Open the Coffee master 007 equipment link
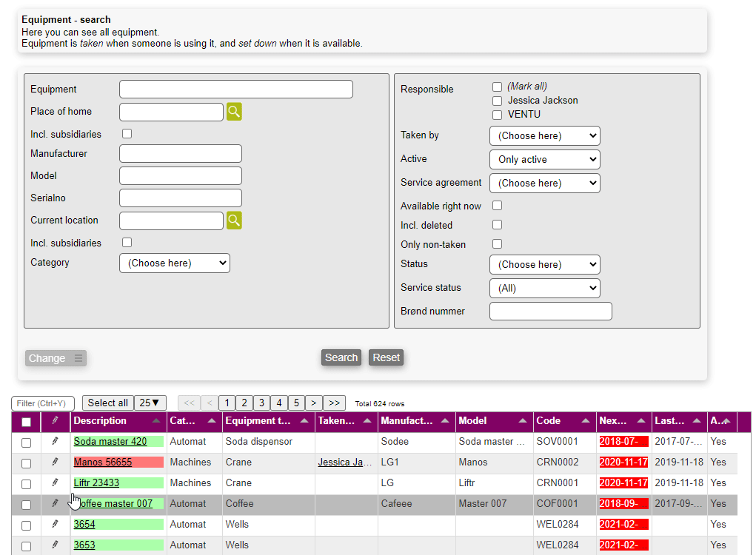The image size is (756, 555). click(116, 504)
